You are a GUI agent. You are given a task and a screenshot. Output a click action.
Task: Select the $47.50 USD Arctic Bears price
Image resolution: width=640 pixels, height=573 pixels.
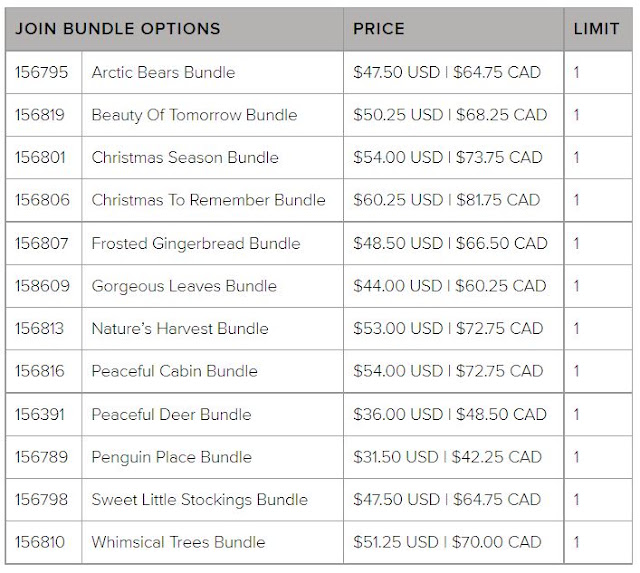pos(396,72)
